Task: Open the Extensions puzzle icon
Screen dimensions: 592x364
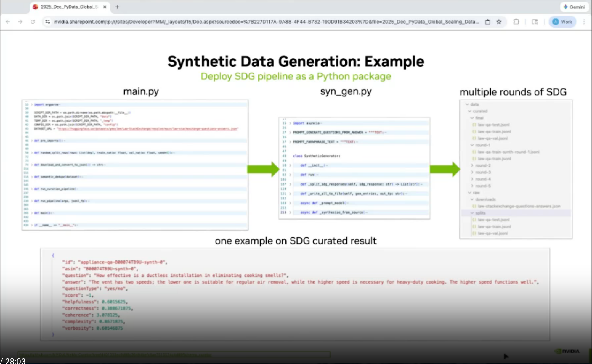Action: coord(516,22)
